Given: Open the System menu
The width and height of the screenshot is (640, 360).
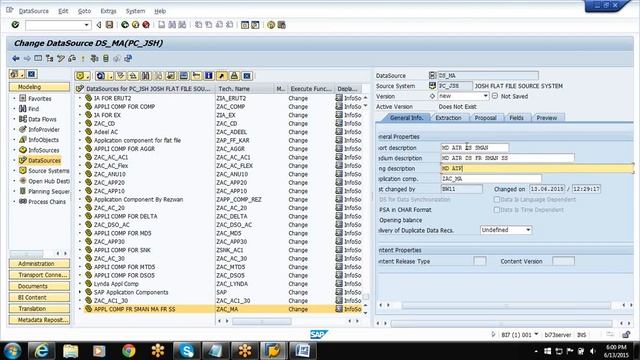Looking at the screenshot, I should point(135,11).
